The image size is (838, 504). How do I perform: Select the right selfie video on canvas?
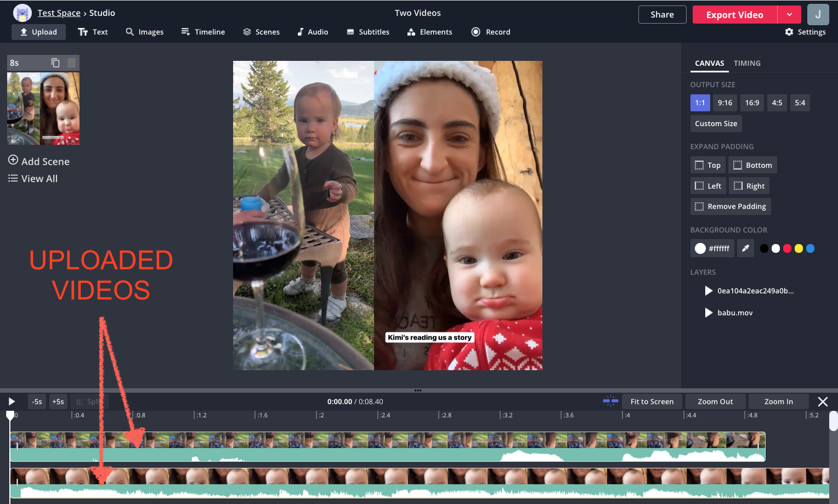click(x=458, y=216)
